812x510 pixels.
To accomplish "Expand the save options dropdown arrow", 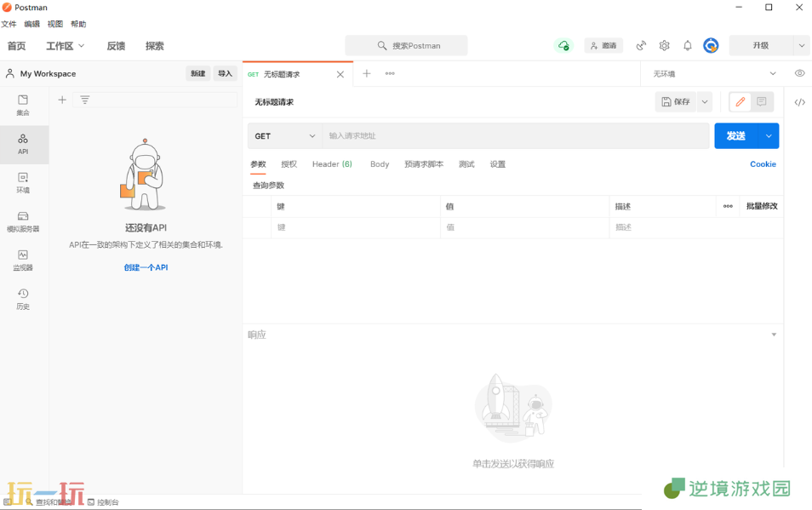I will pyautogui.click(x=705, y=102).
